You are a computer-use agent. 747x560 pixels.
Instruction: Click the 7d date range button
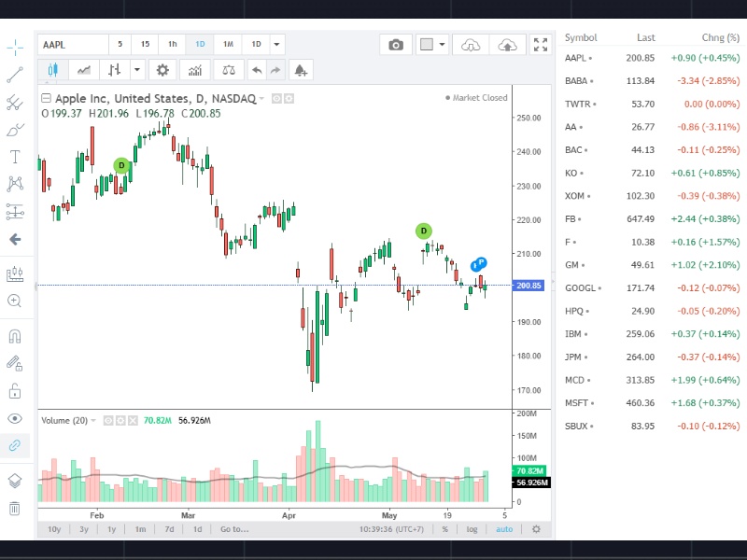[169, 529]
